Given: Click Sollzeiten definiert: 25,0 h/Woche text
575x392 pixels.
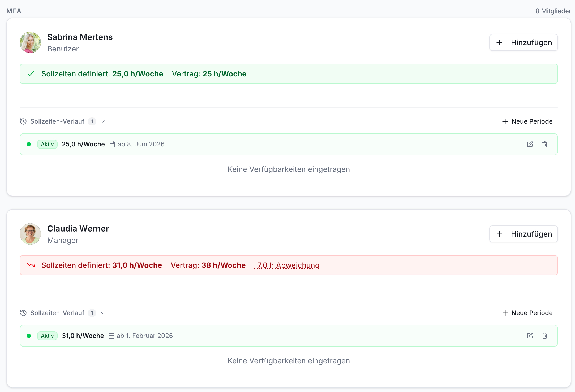Looking at the screenshot, I should pos(102,74).
